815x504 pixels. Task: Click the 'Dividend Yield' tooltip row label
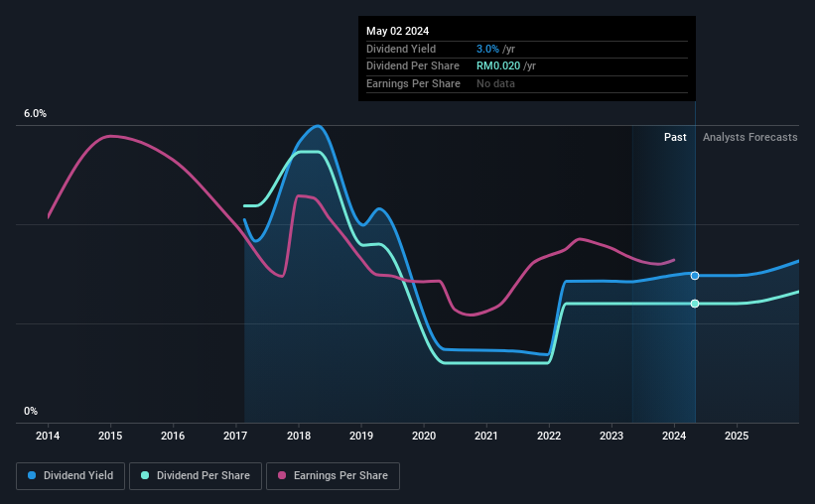[401, 49]
